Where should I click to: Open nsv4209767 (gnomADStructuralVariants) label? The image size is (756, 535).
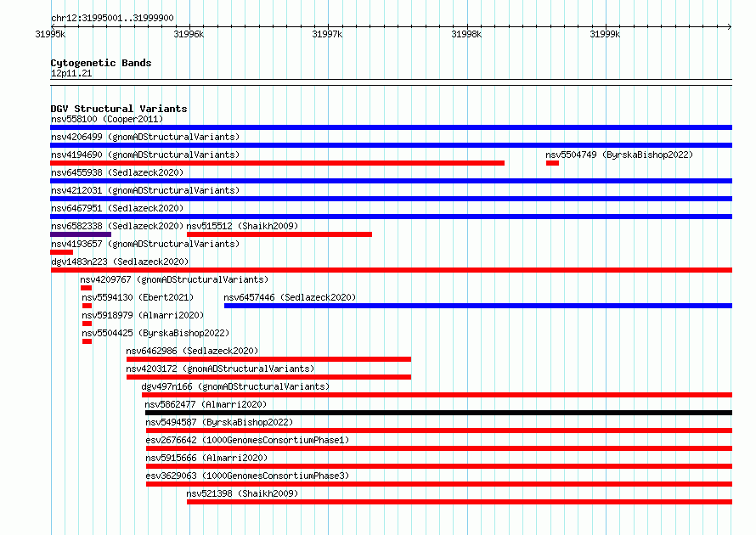click(x=174, y=279)
